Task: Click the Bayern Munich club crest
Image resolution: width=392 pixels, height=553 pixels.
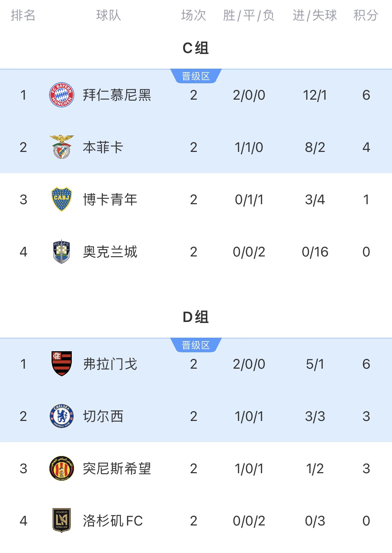Action: (x=62, y=95)
